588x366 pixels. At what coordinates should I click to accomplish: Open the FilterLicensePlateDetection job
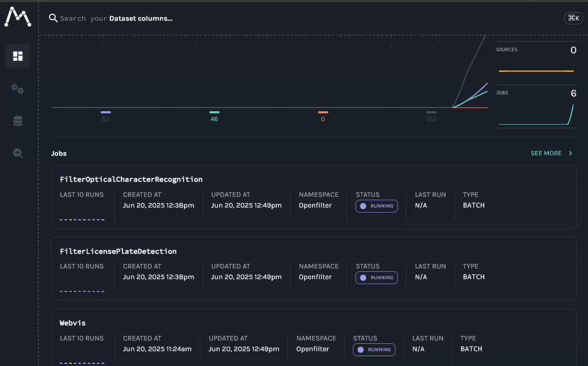coord(118,251)
